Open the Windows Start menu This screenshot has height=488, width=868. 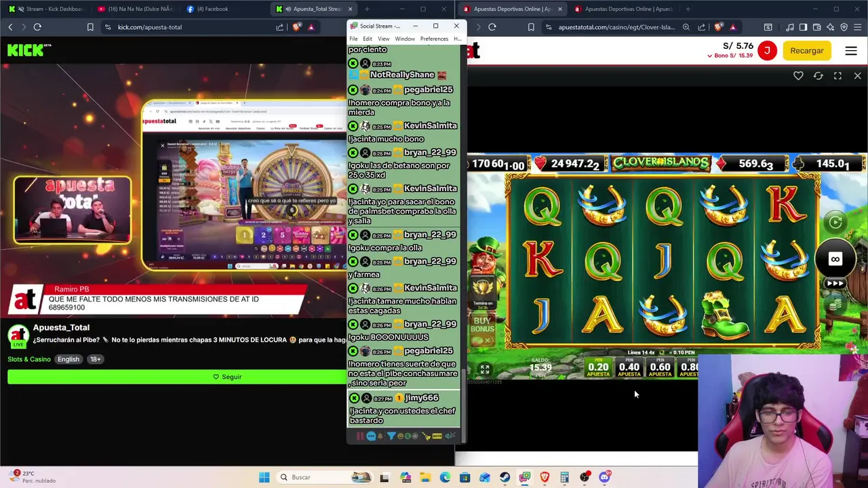[264, 477]
